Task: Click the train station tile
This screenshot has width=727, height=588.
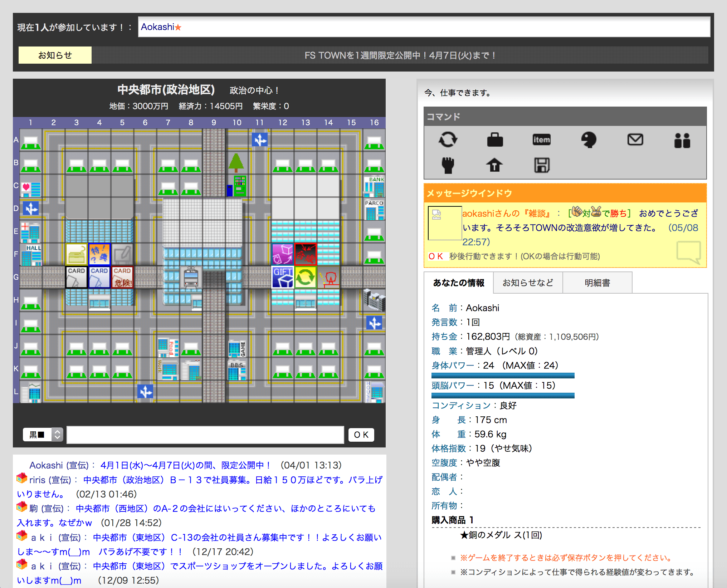Action: pos(191,277)
